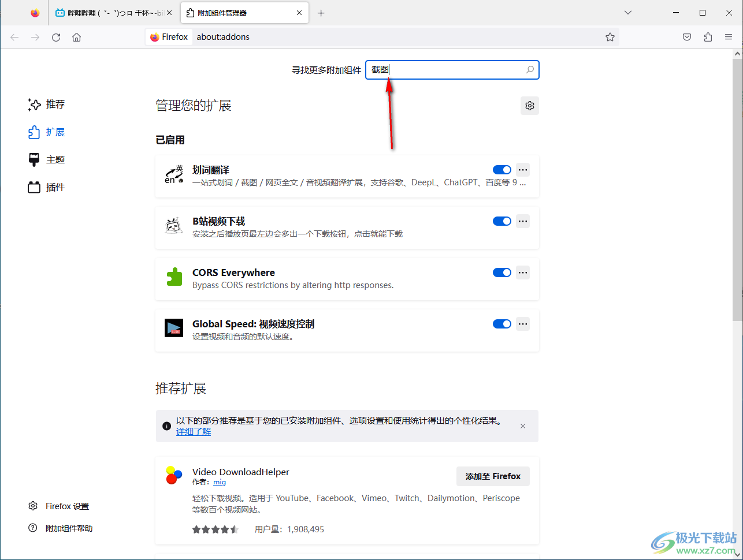
Task: Open the 主题 category
Action: [x=47, y=160]
